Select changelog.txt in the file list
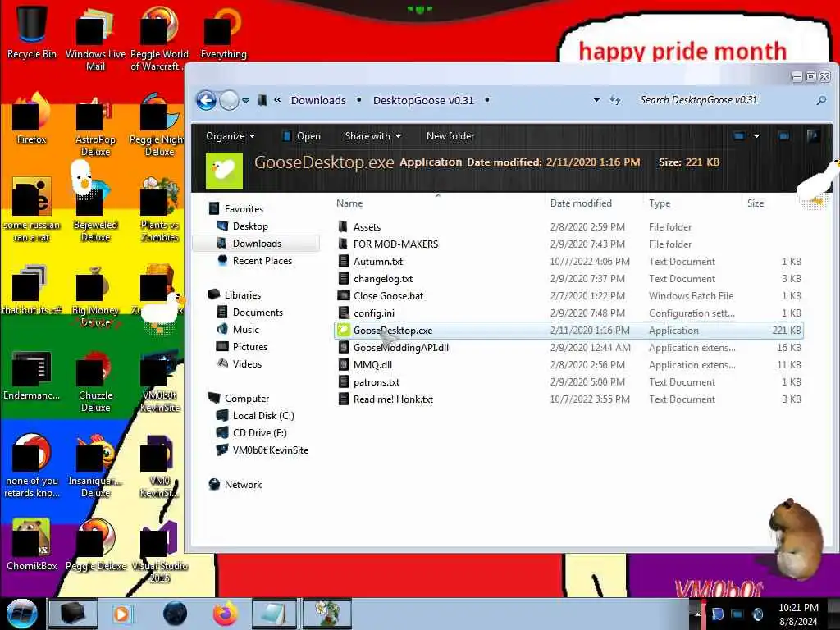 point(383,279)
